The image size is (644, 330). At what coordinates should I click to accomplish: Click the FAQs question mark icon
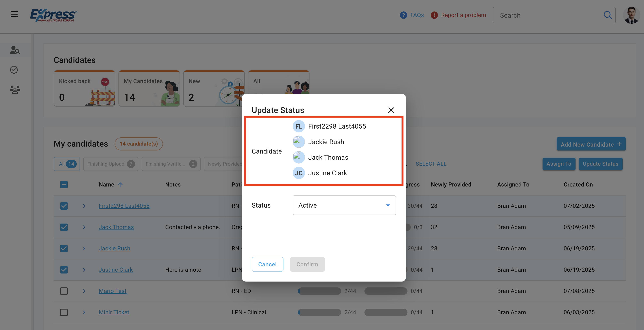(x=403, y=15)
